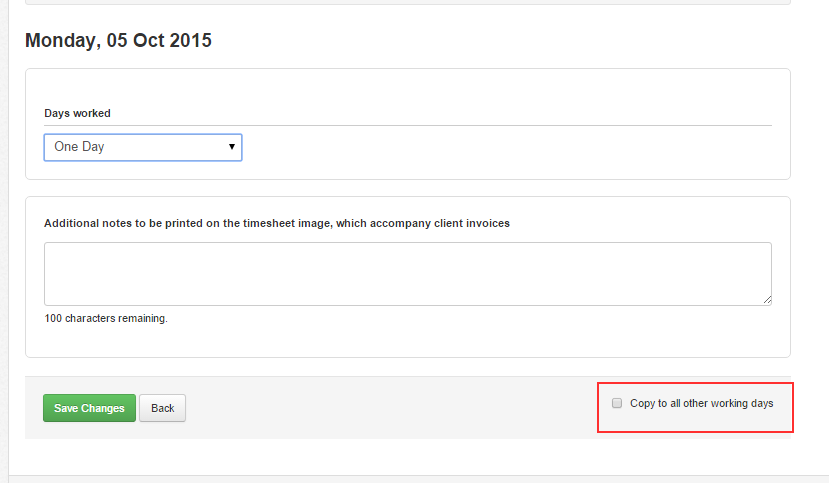The width and height of the screenshot is (829, 483).
Task: Focus the additional notes text area
Action: coord(408,274)
